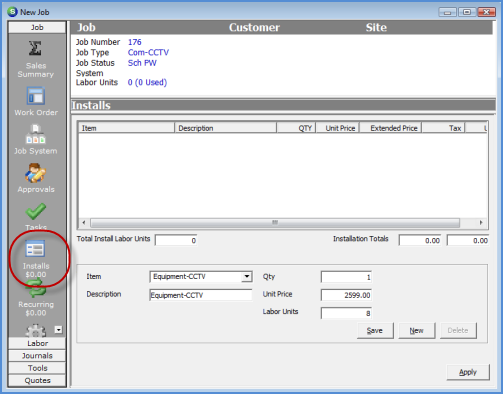Click the New Job title bar app icon
The width and height of the screenshot is (503, 394).
12,12
